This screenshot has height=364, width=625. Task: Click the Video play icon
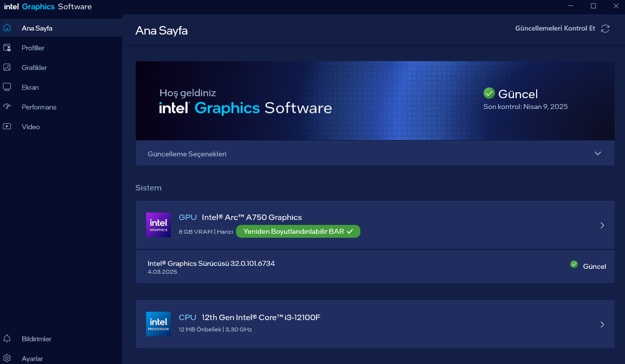(7, 127)
